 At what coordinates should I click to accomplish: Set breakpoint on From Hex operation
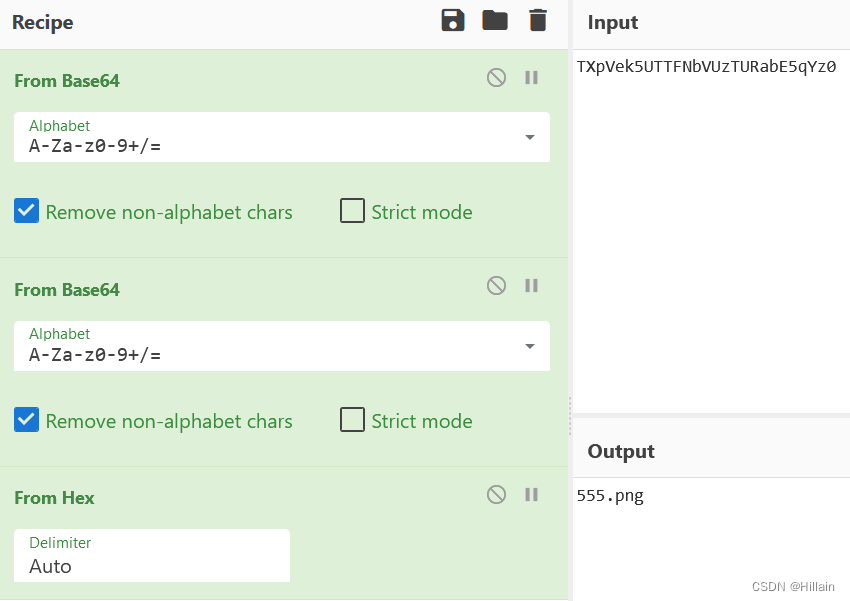pyautogui.click(x=531, y=494)
